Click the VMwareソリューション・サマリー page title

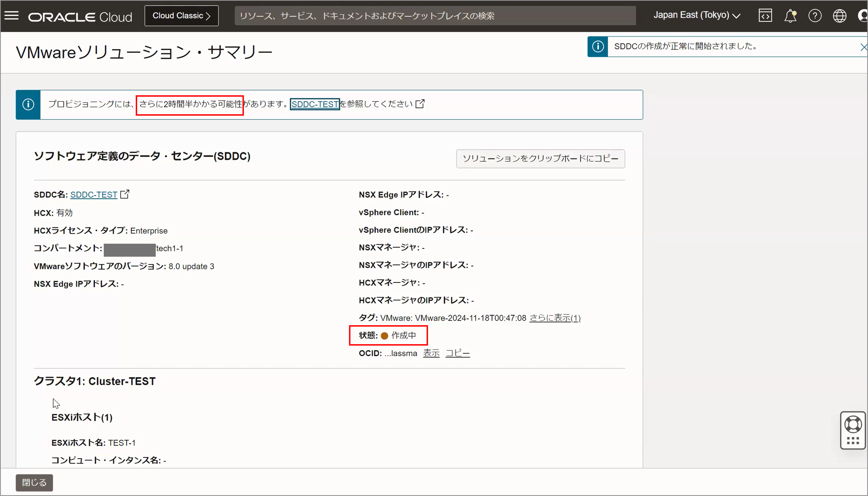click(x=144, y=53)
